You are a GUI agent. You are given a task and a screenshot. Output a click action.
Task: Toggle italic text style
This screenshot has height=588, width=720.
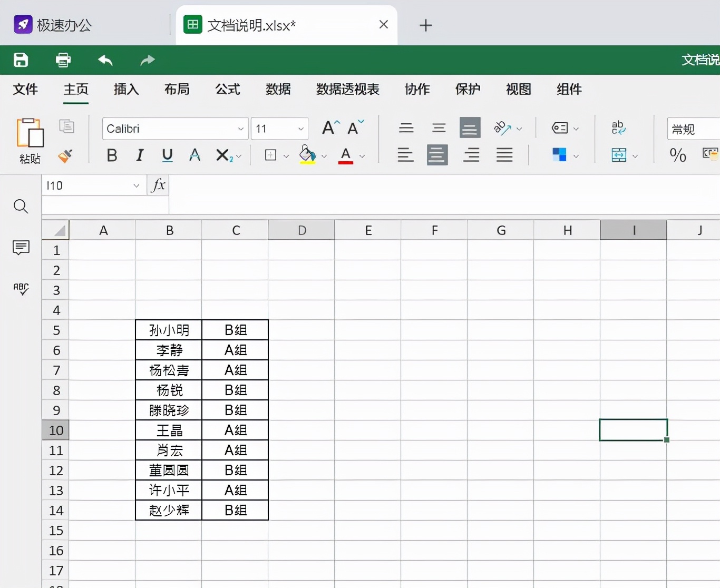pos(140,155)
